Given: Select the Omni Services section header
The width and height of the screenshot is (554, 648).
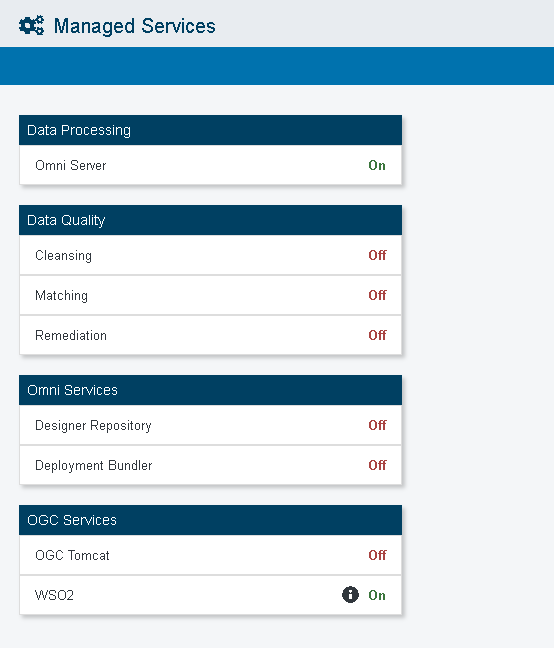Looking at the screenshot, I should (210, 390).
